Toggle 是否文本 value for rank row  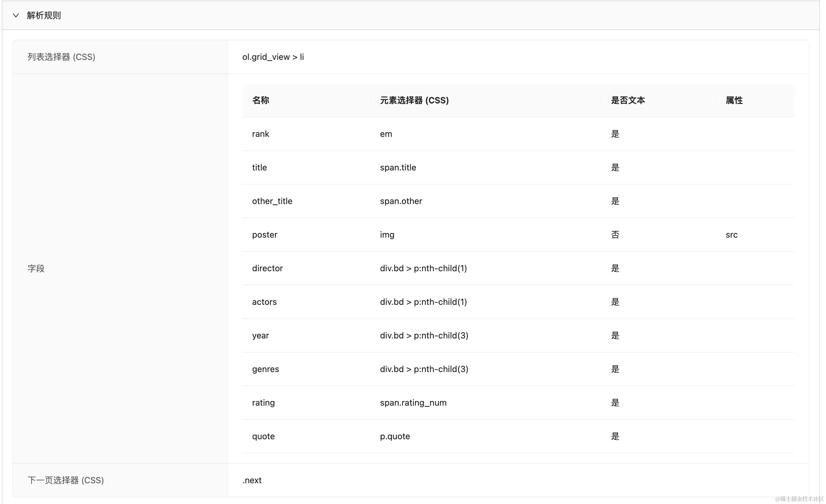pos(615,134)
